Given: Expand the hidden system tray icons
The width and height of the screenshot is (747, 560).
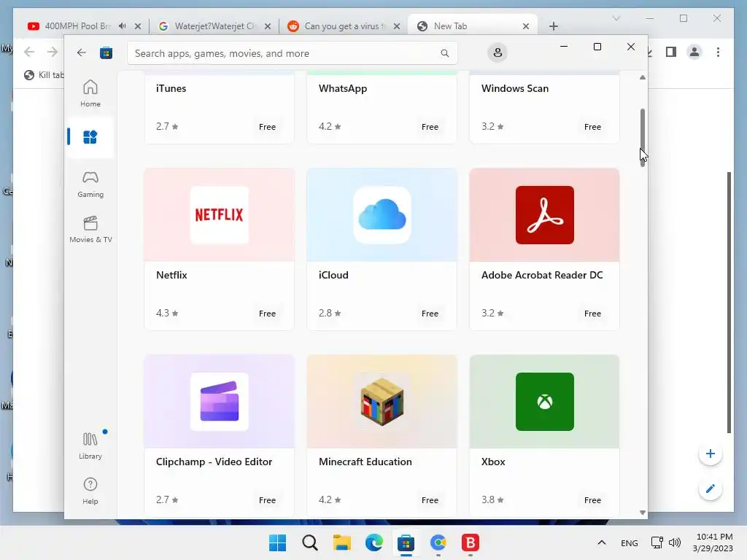Looking at the screenshot, I should [x=602, y=542].
